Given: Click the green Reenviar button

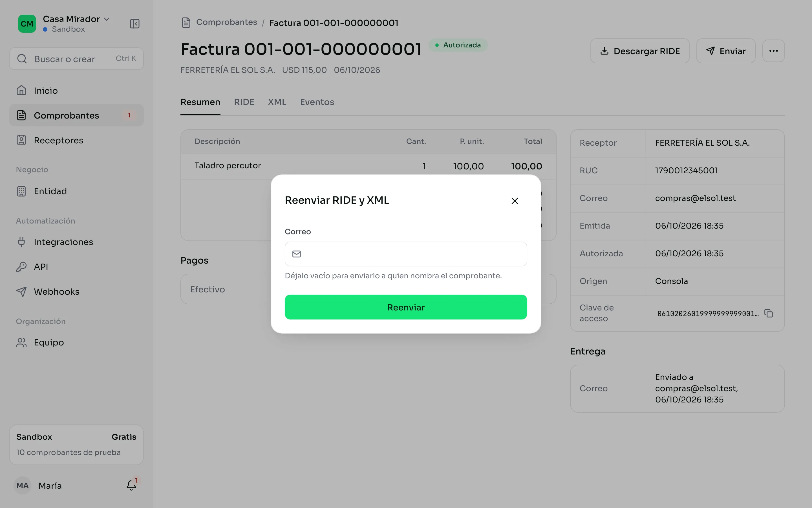Looking at the screenshot, I should pos(406,307).
